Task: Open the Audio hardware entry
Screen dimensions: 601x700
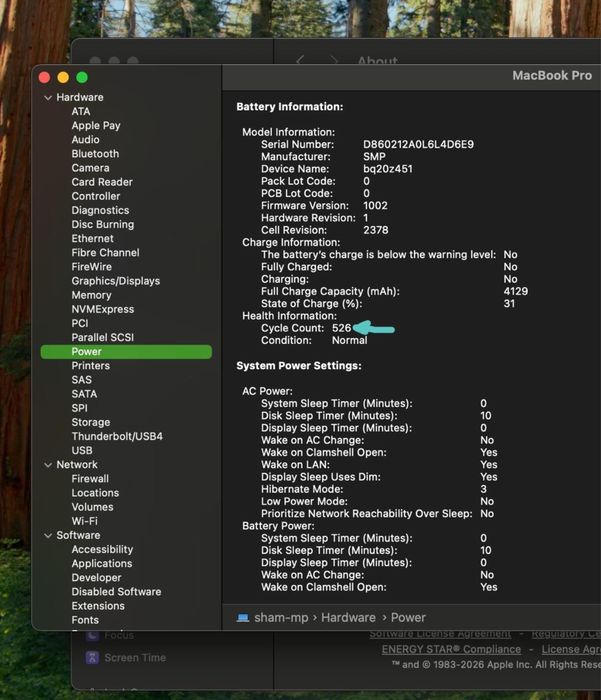Action: point(85,139)
